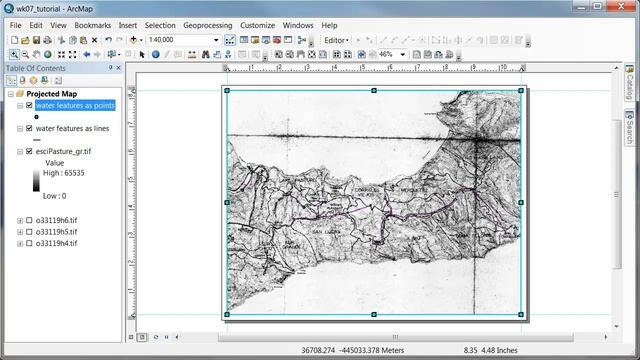Viewport: 640px width, 360px height.
Task: Enable the o33119h4.tif layer
Action: tap(29, 243)
